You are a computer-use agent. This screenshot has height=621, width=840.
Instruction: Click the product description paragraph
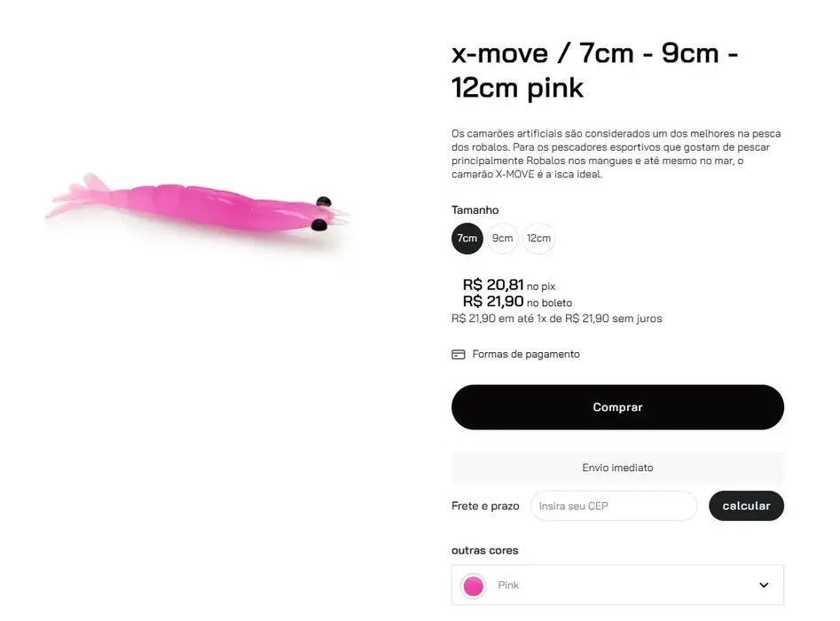pos(616,153)
